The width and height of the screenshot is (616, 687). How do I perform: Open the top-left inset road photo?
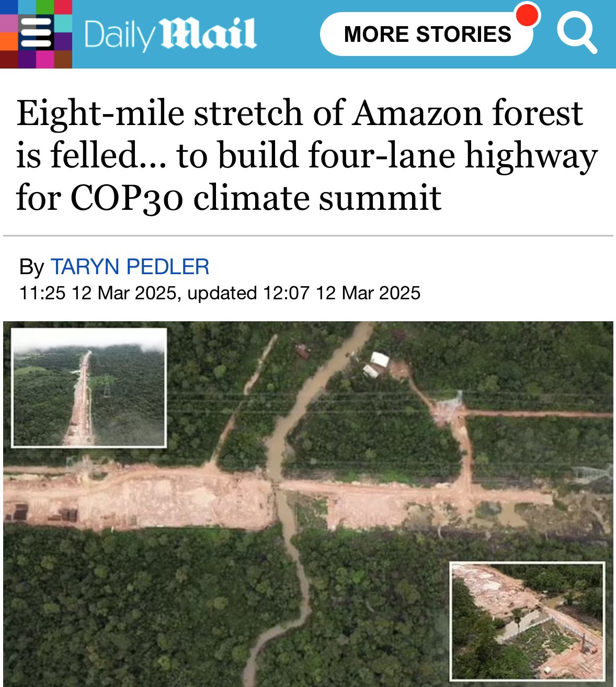(89, 388)
